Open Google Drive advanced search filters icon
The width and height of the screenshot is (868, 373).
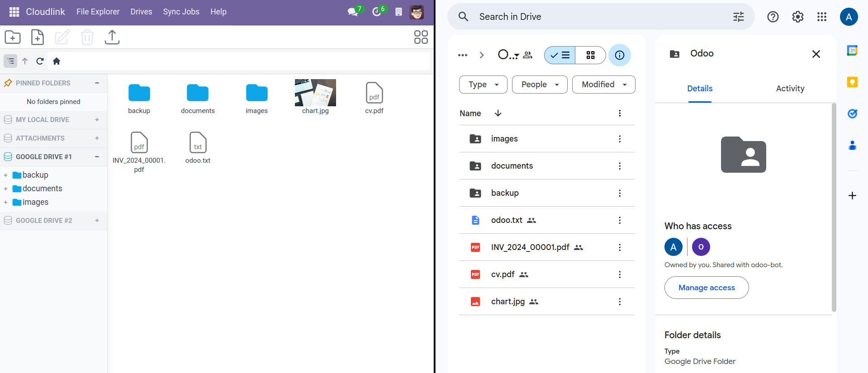click(x=738, y=17)
